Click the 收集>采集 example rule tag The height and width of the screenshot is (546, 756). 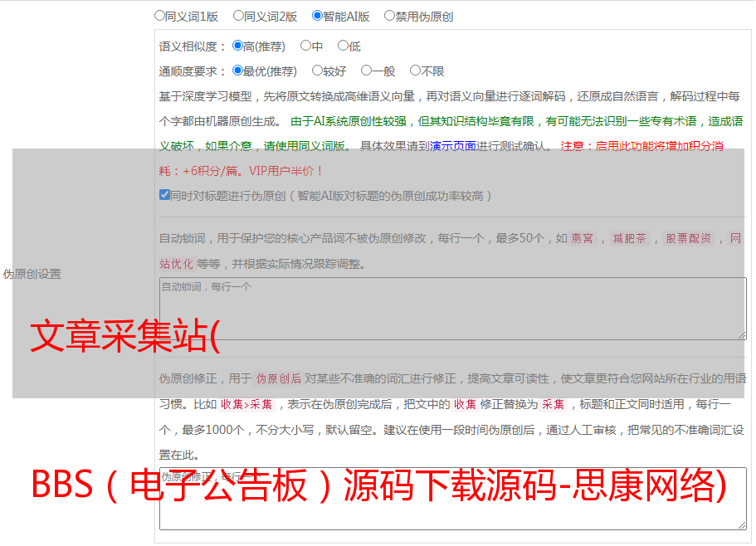click(x=246, y=404)
